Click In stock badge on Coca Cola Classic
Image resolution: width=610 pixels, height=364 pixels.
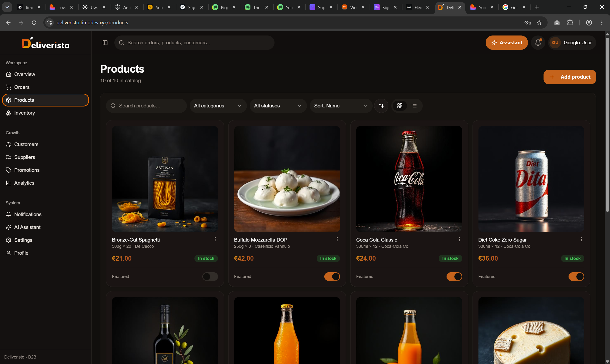(x=450, y=258)
